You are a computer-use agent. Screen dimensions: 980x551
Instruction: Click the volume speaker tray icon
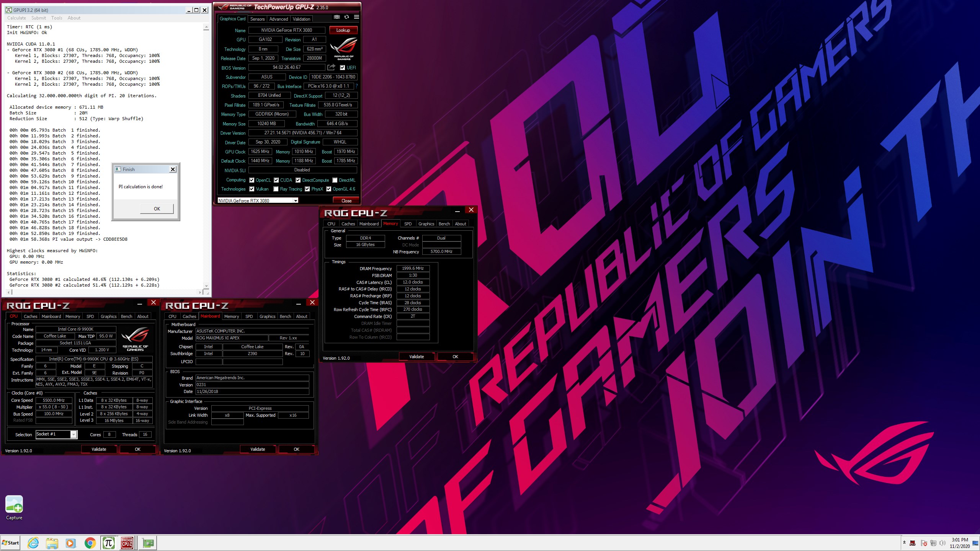point(942,543)
